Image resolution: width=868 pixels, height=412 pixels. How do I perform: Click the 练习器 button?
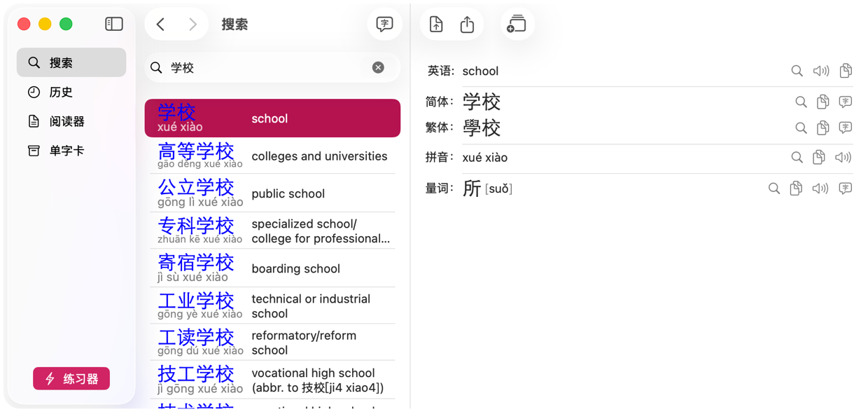point(71,378)
